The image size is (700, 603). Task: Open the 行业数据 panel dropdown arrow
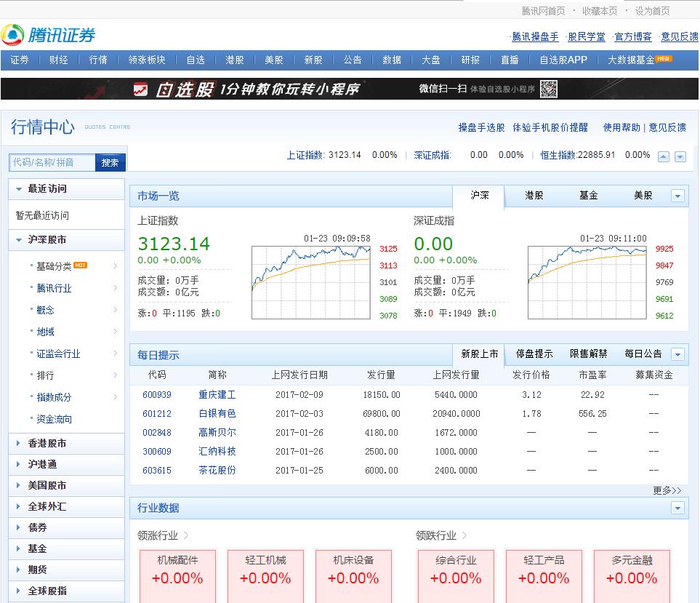(677, 508)
